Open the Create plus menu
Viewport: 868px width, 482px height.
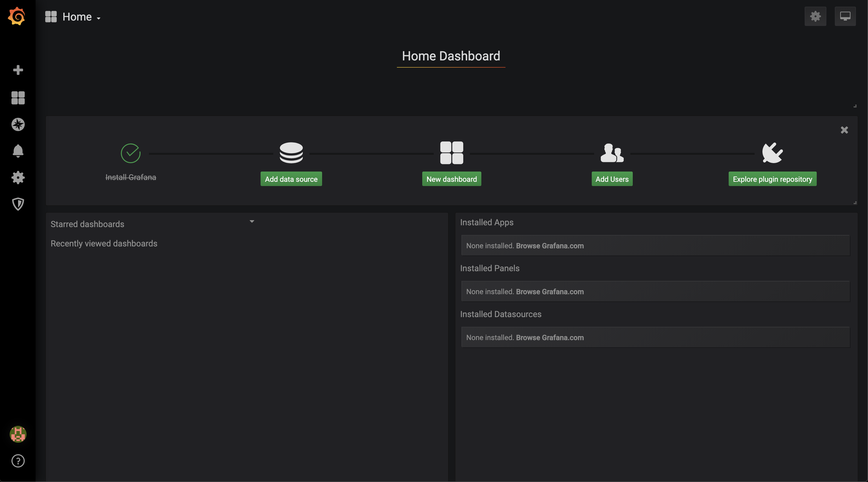[18, 70]
